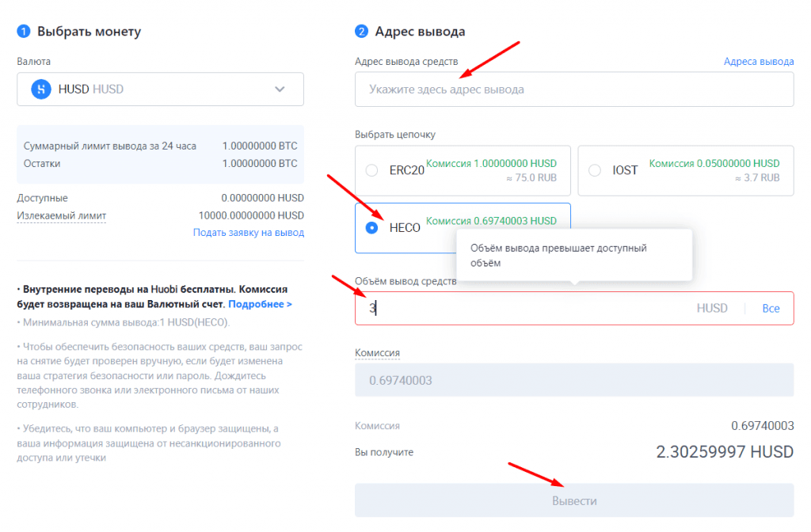Image resolution: width=811 pixels, height=532 pixels.
Task: Click the Вывести withdraw button
Action: coord(574,500)
